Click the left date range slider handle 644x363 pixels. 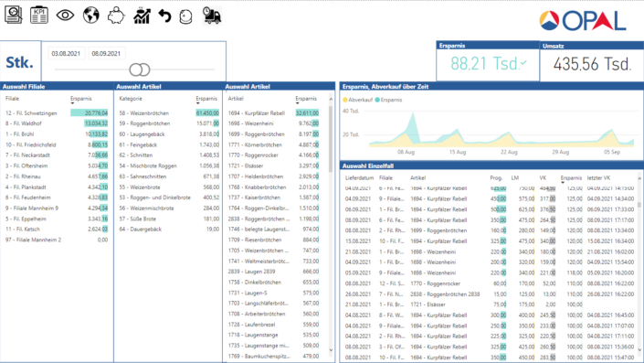136,69
